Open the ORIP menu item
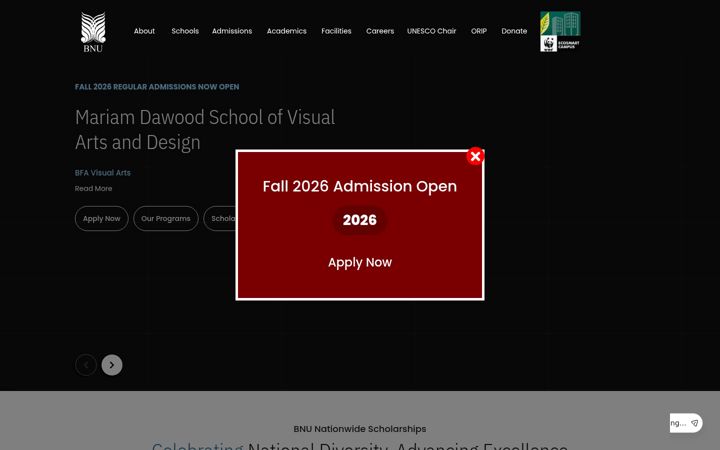Screen dimensions: 720x450 (x=478, y=31)
